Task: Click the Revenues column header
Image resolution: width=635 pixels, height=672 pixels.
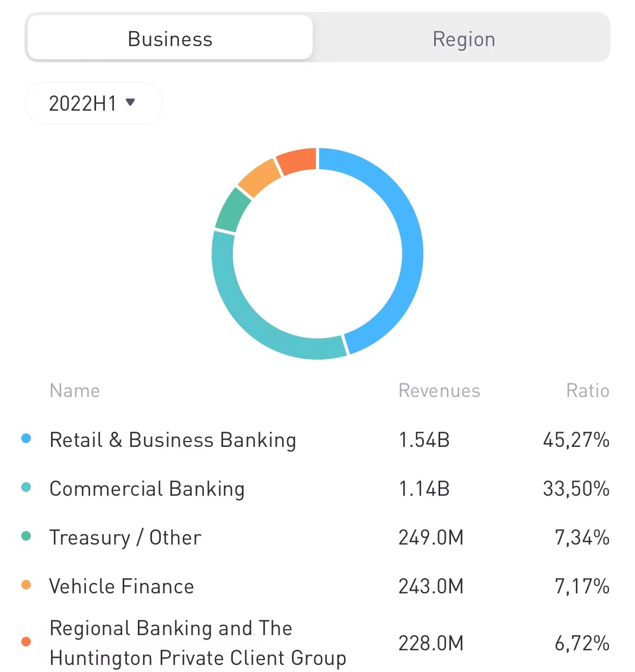Action: [439, 391]
